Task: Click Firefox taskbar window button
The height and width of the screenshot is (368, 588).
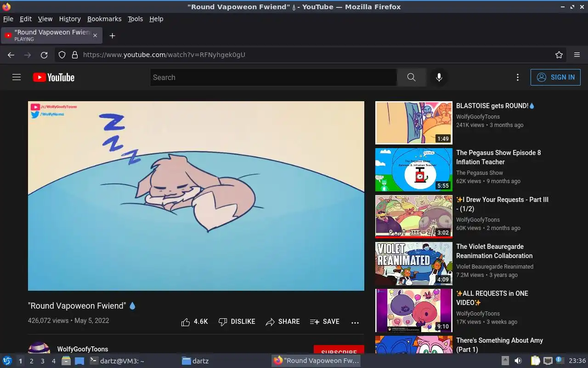Action: point(315,361)
